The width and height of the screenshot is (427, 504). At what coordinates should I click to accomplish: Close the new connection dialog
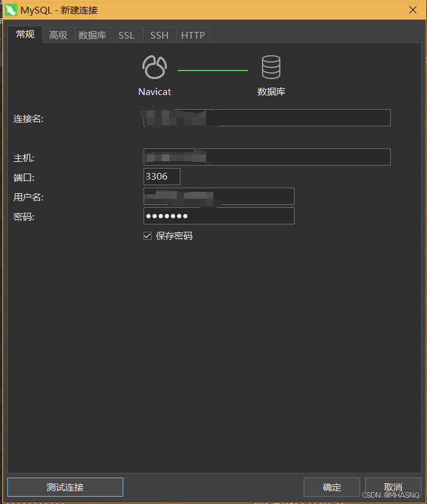pyautogui.click(x=413, y=10)
